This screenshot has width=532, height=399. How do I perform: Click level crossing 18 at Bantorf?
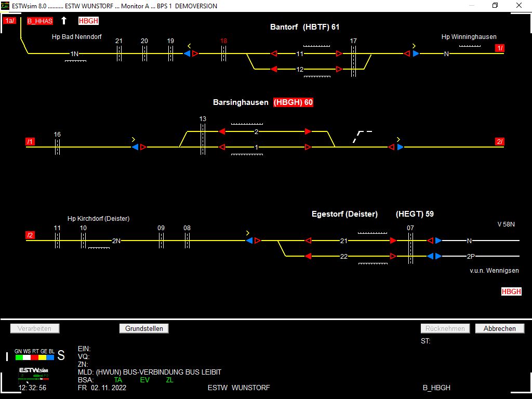[x=223, y=53]
